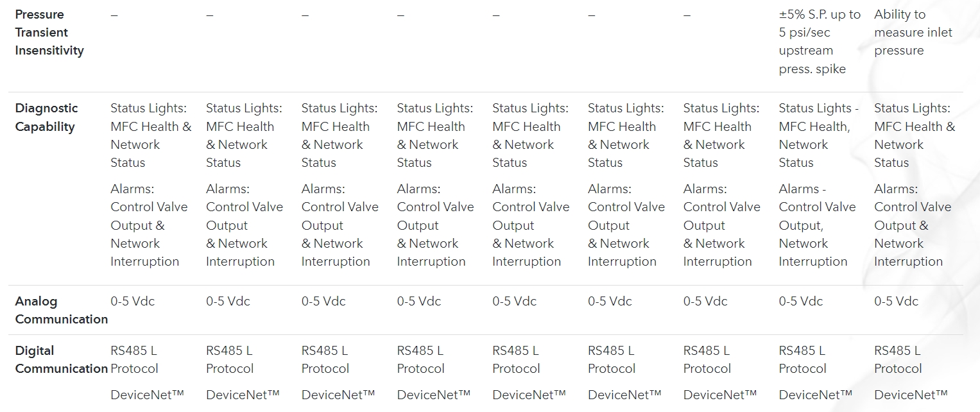The height and width of the screenshot is (412, 980).
Task: Click RS485 L Protocol in last data column
Action: tap(897, 359)
